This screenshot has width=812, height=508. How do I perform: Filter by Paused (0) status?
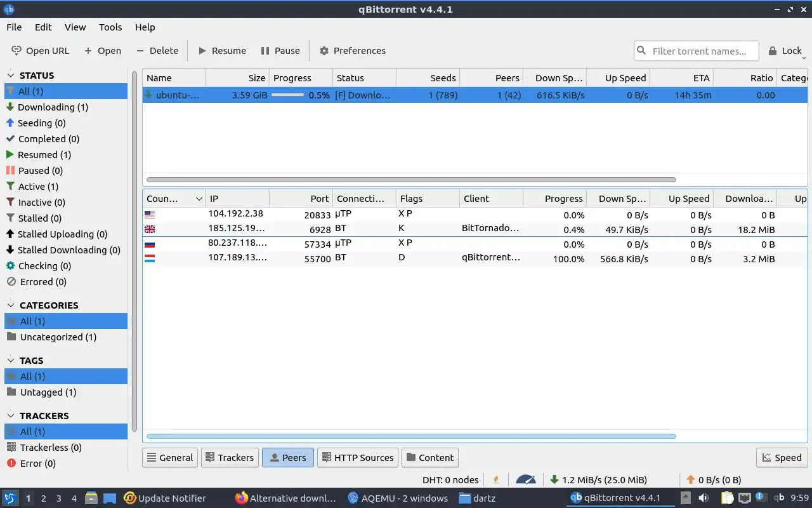point(66,171)
